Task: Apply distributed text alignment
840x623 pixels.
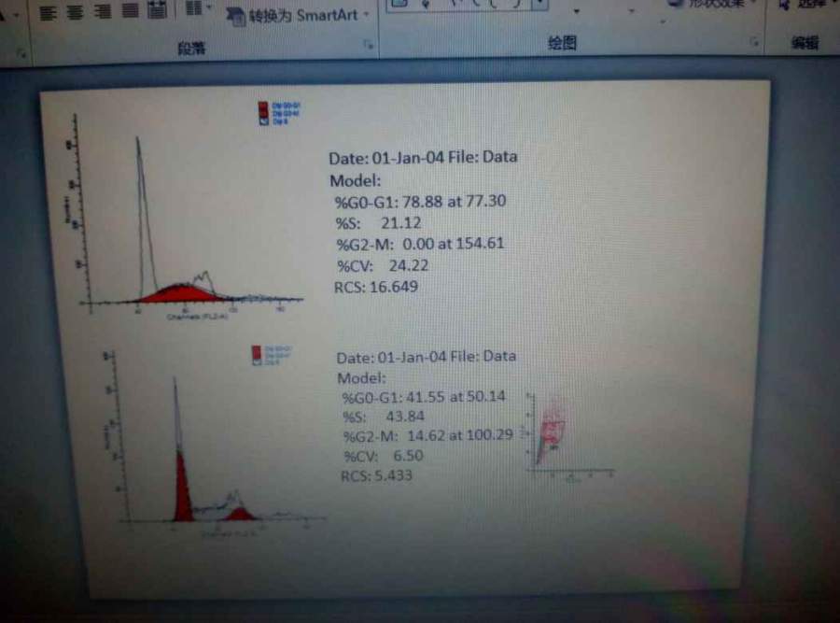Action: tap(157, 9)
